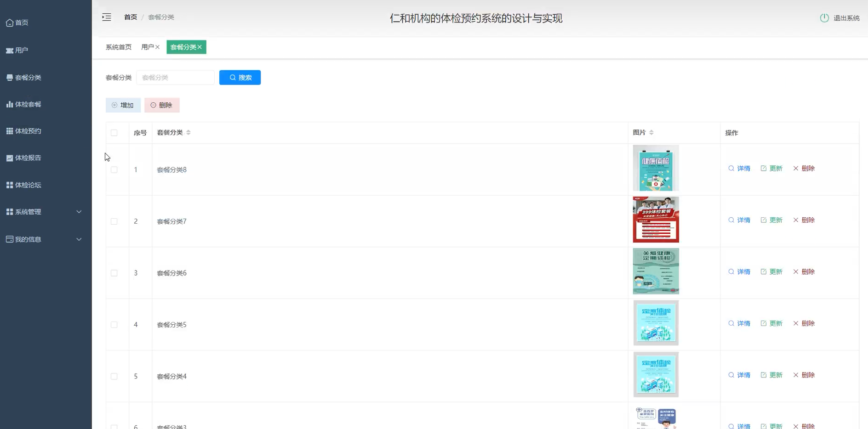Click 删除 for the 套餐分类7 row

pyautogui.click(x=804, y=220)
